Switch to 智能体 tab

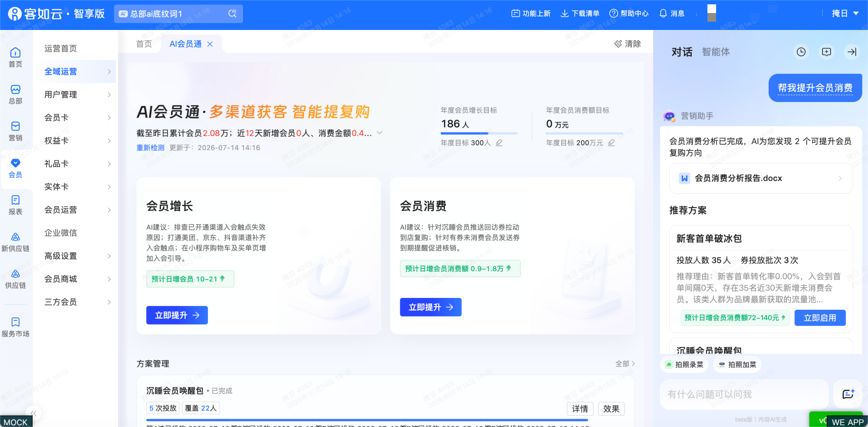716,52
